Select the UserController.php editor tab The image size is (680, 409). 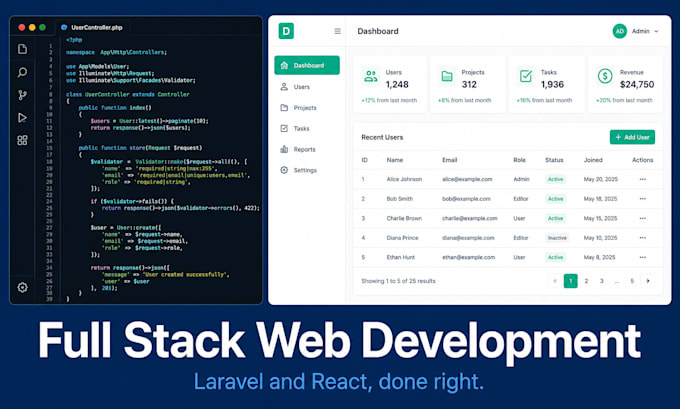(92, 27)
